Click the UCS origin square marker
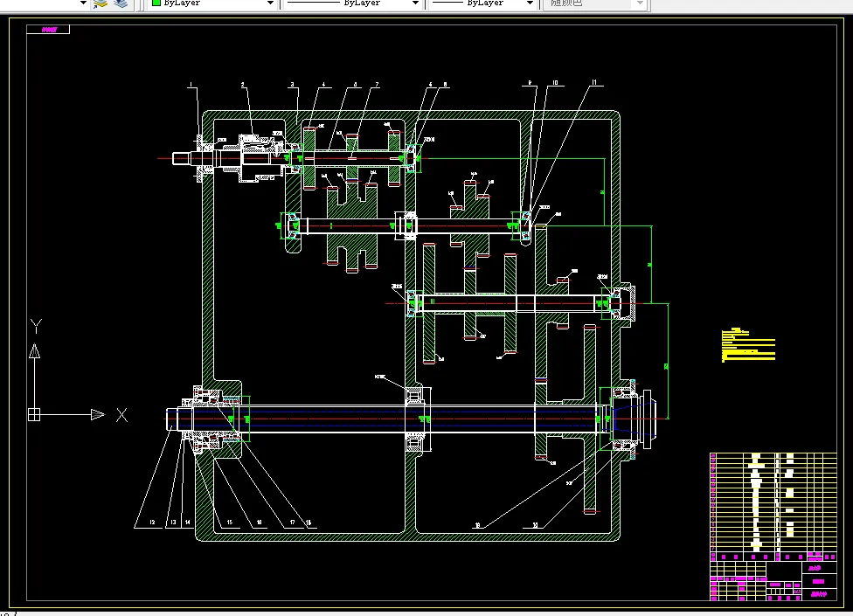Image resolution: width=853 pixels, height=616 pixels. coord(34,414)
